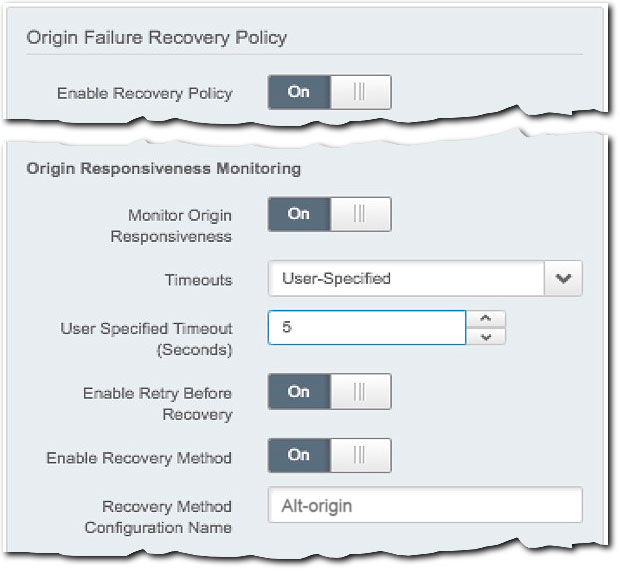
Task: Open the Timeouts User-Specified combo box
Action: pyautogui.click(x=406, y=279)
